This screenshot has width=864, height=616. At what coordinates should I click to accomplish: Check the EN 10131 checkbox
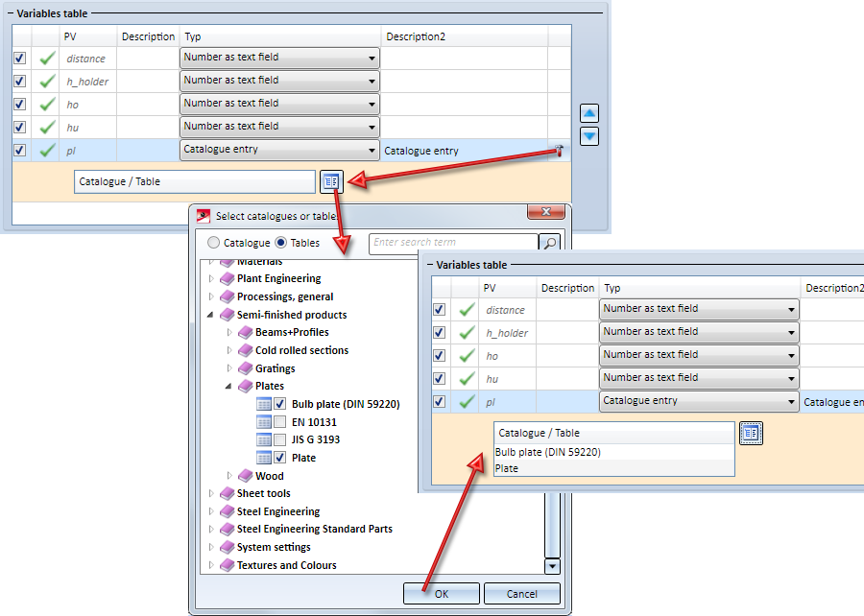tap(280, 422)
